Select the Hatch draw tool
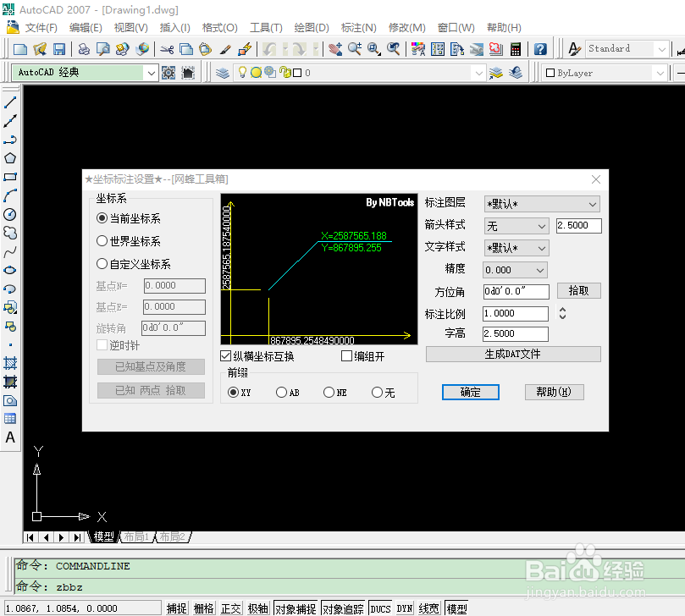 pos(10,363)
